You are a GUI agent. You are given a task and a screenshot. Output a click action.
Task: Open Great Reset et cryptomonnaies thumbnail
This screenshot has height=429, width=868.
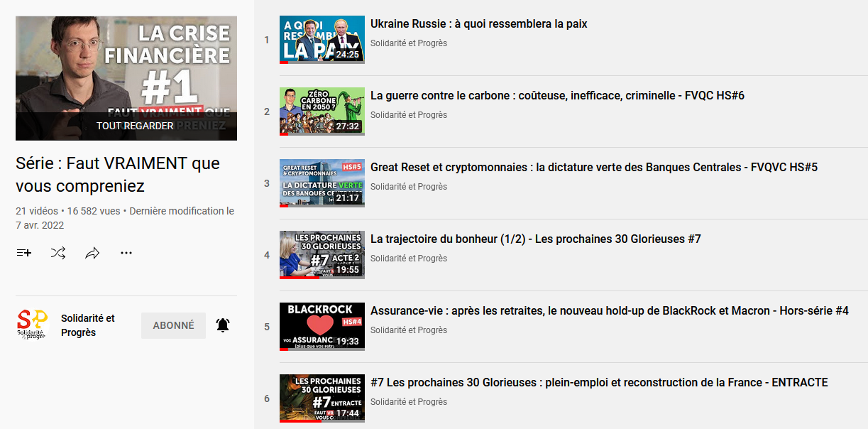[x=322, y=183]
